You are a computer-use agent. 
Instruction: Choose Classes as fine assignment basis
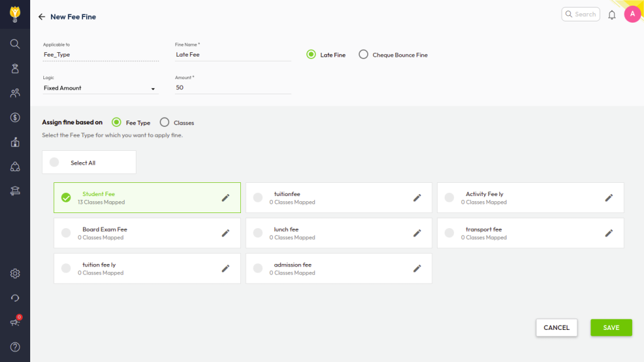(x=165, y=123)
